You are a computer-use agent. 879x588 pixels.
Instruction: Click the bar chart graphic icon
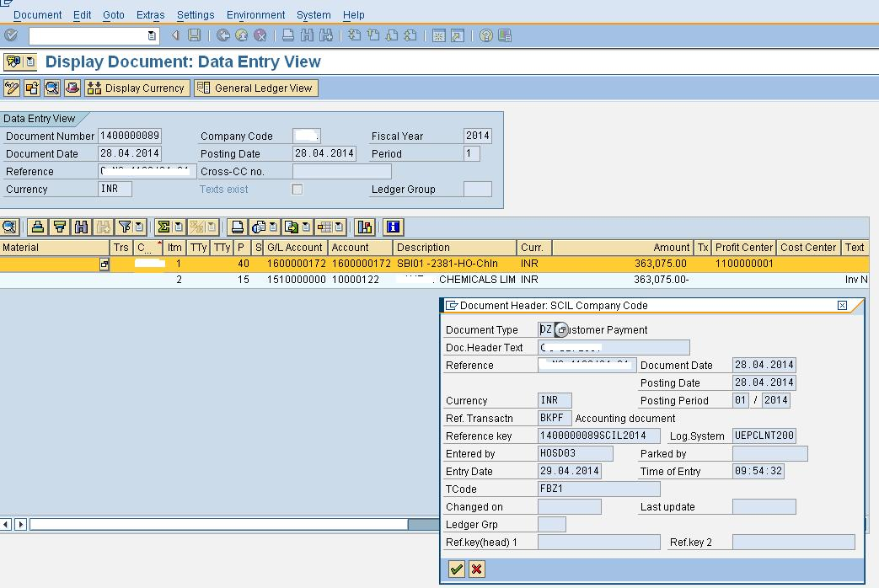click(363, 227)
